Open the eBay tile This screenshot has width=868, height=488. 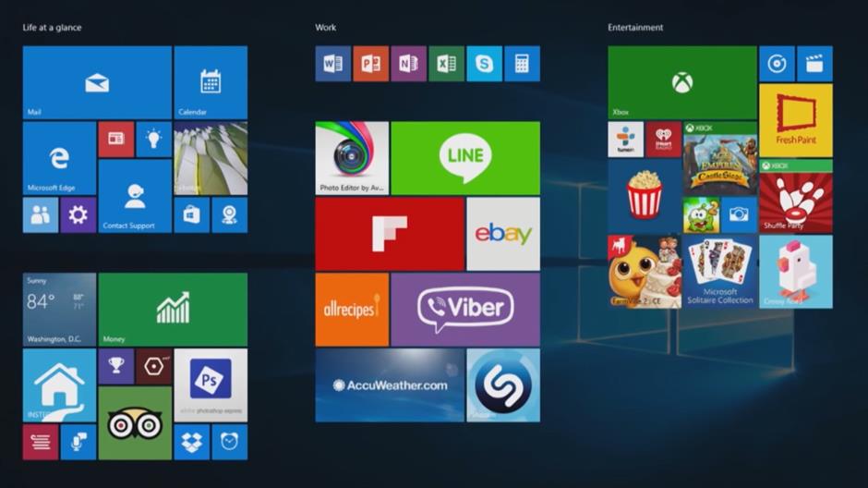tap(503, 234)
